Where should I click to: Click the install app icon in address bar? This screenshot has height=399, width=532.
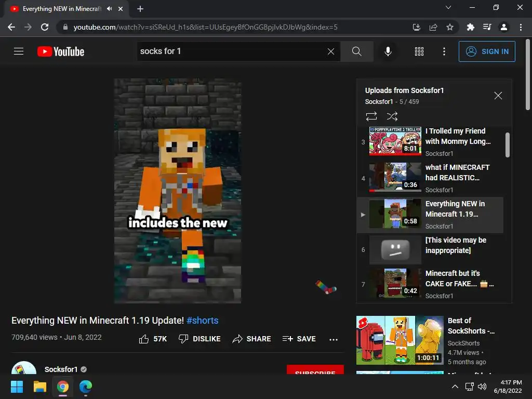point(416,27)
